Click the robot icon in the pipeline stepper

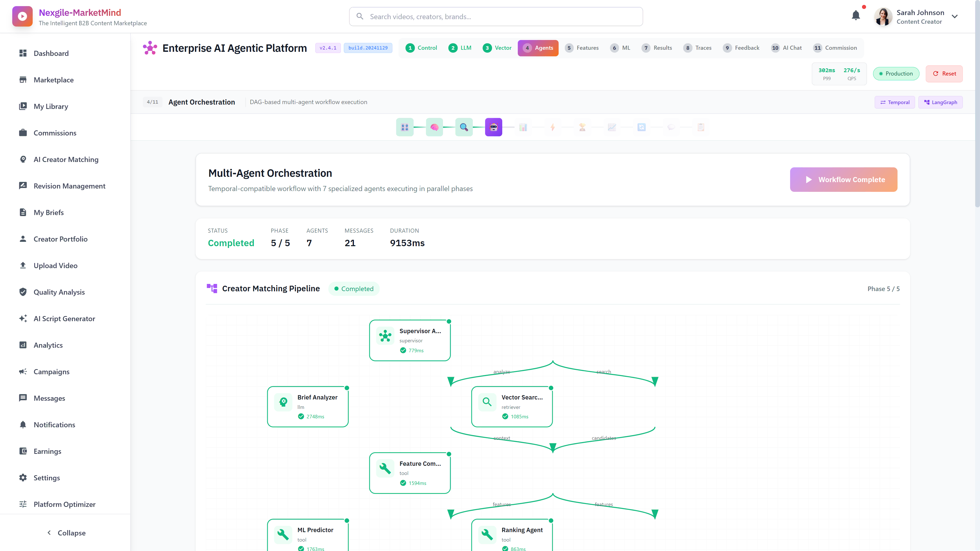click(493, 127)
